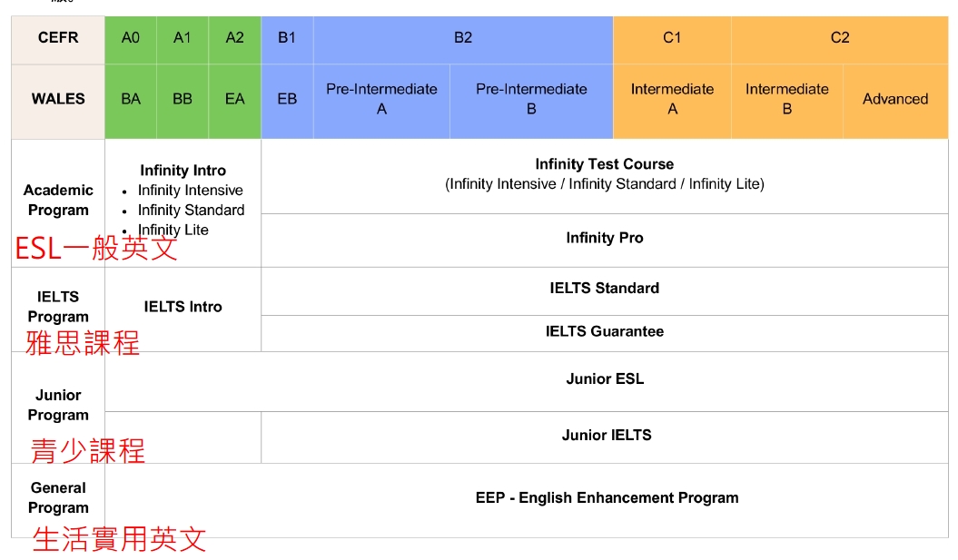Screen dimensions: 958x560
Task: Open the Infinity Intro heading
Action: pyautogui.click(x=183, y=171)
